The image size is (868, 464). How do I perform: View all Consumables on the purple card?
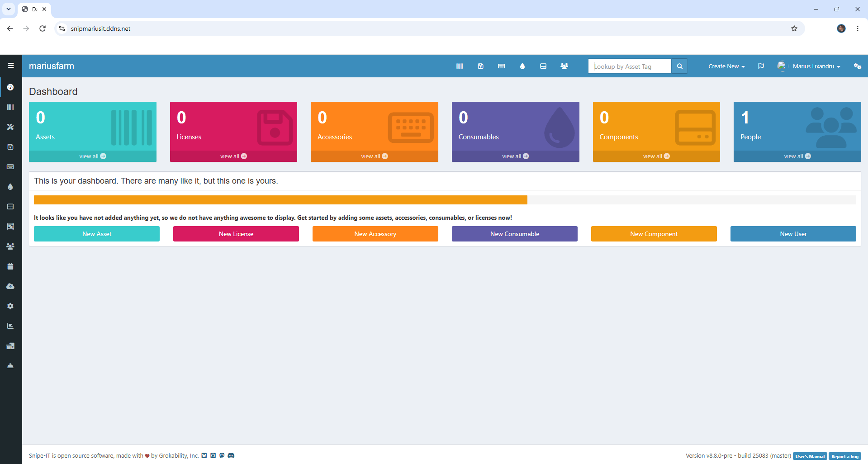click(516, 156)
